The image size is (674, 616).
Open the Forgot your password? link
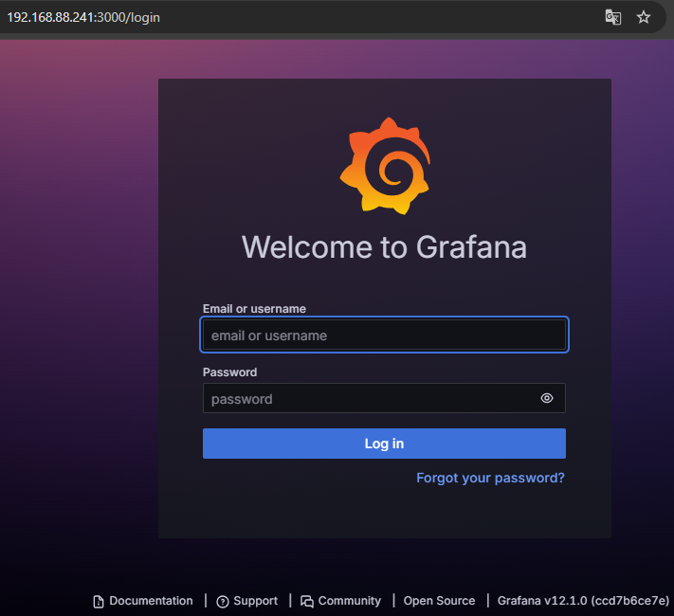click(x=490, y=478)
